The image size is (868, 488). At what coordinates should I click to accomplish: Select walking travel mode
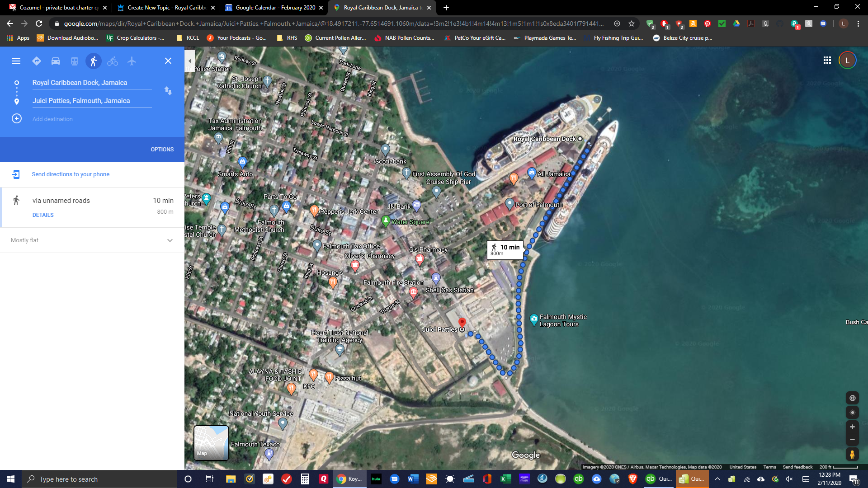(94, 61)
